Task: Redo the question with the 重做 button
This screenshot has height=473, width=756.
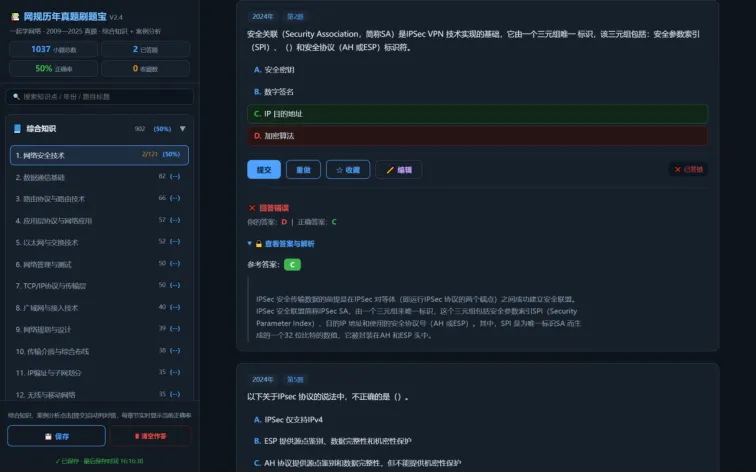Action: (303, 170)
